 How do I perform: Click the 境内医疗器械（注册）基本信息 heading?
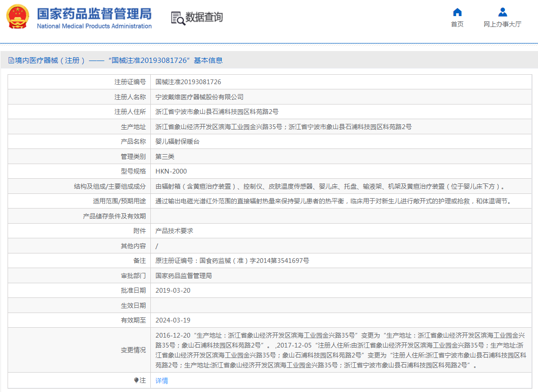click(x=119, y=61)
